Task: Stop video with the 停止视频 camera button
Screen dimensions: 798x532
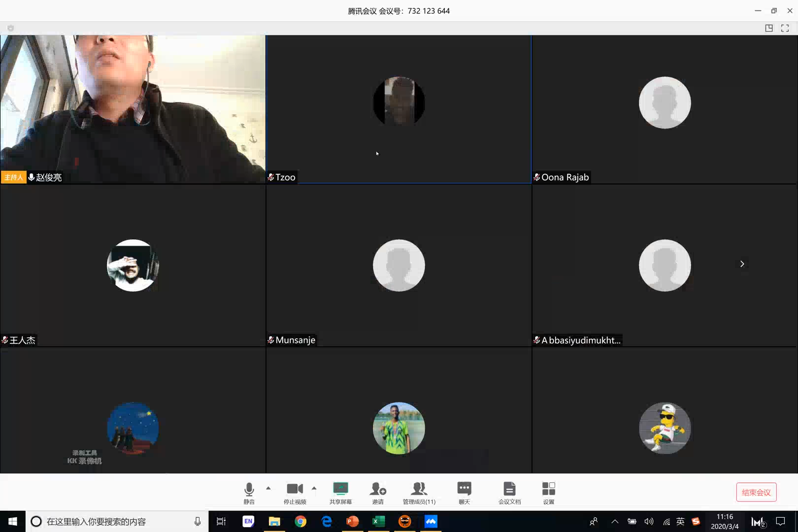Action: (x=295, y=492)
